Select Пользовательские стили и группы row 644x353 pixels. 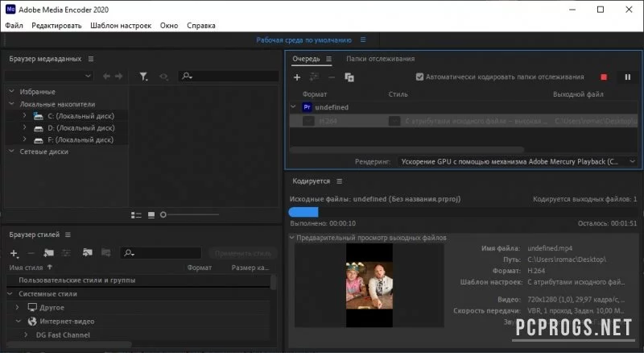pos(138,280)
